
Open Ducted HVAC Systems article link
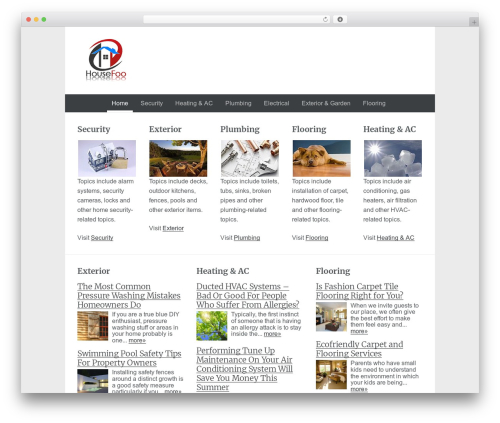[x=247, y=296]
